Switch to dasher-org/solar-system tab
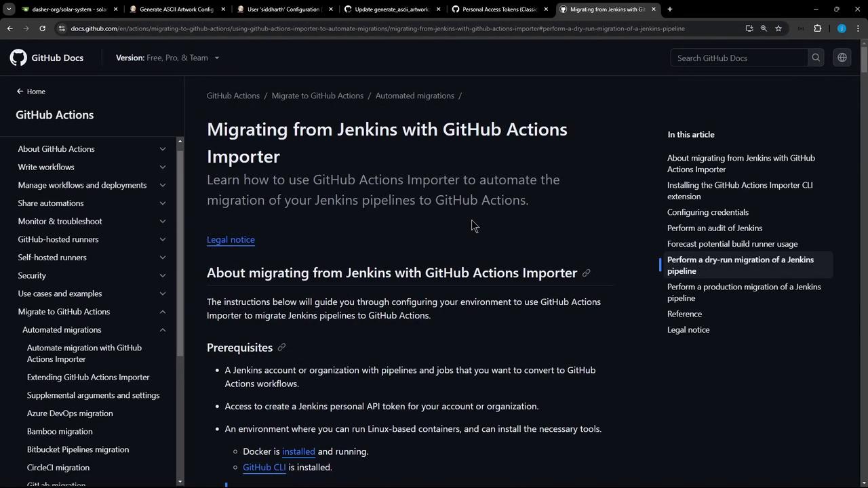This screenshot has width=868, height=488. (69, 9)
